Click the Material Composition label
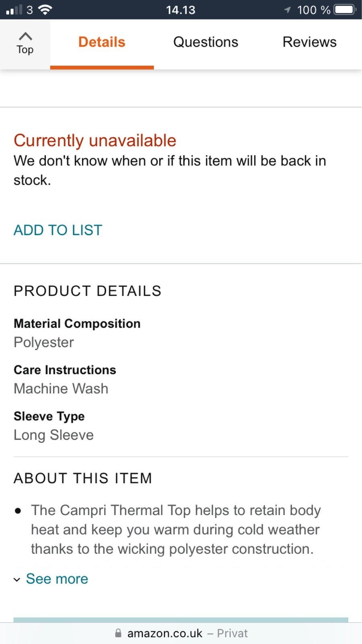 (x=77, y=324)
